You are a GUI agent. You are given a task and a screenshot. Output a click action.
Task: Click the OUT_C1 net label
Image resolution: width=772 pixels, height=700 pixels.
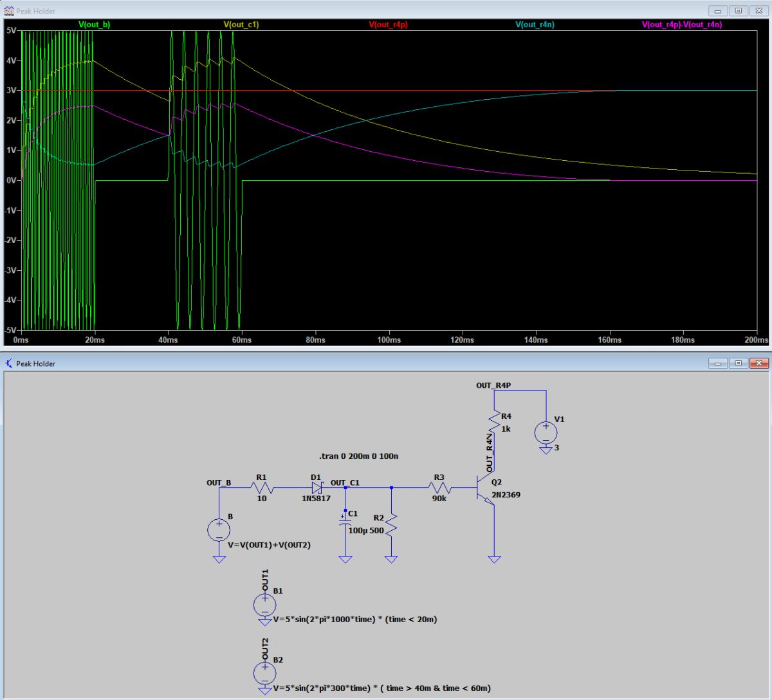[345, 483]
